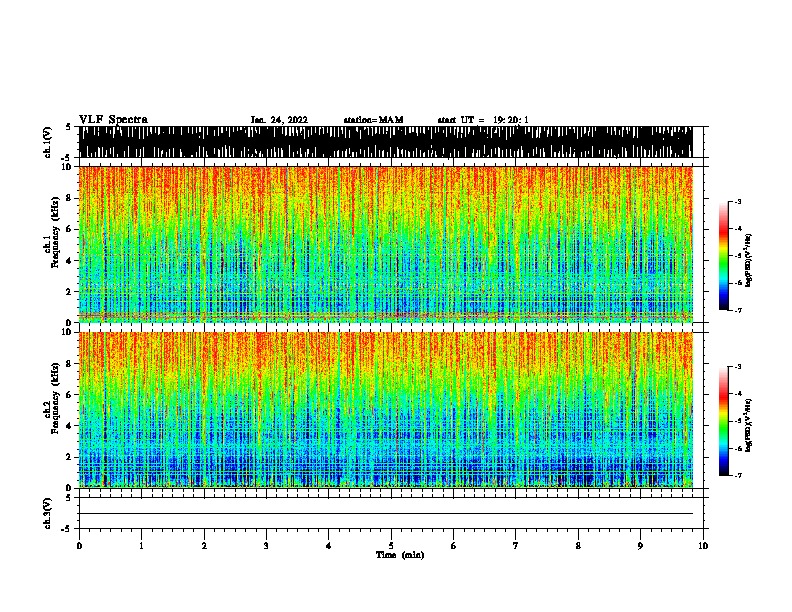
Task: Click the '-7' label on ch.2 color bar
Action: point(738,476)
